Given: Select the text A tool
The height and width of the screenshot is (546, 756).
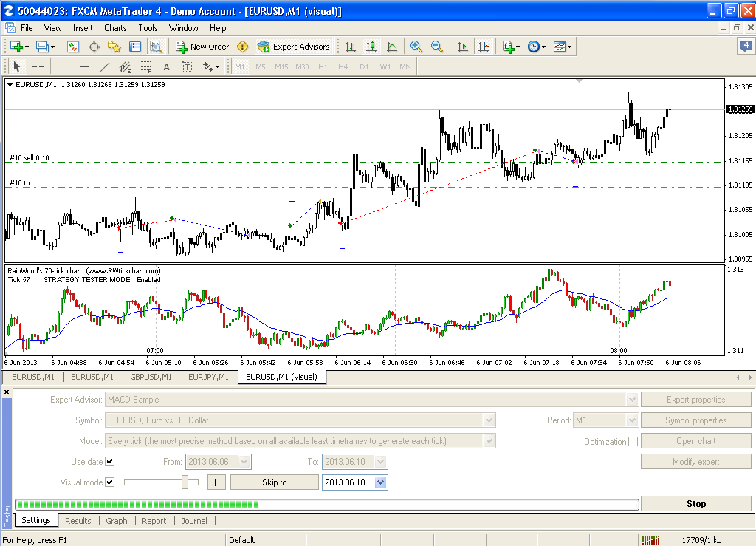Looking at the screenshot, I should [x=166, y=66].
